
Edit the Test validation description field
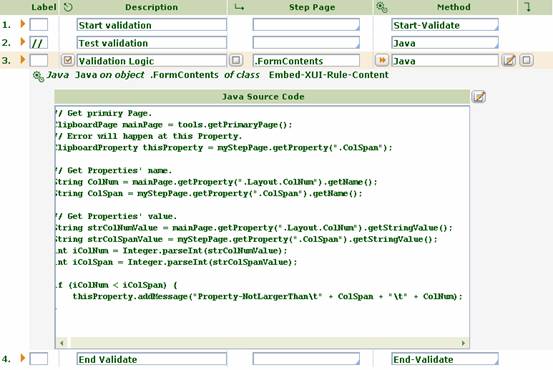coord(152,43)
